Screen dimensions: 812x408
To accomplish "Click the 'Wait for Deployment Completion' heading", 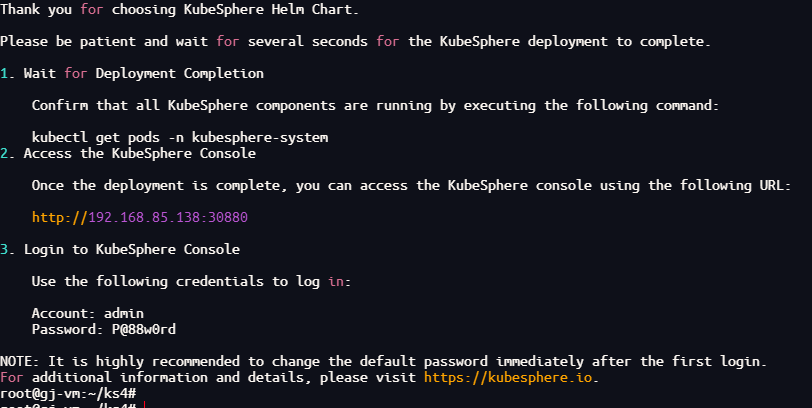I will 143,74.
